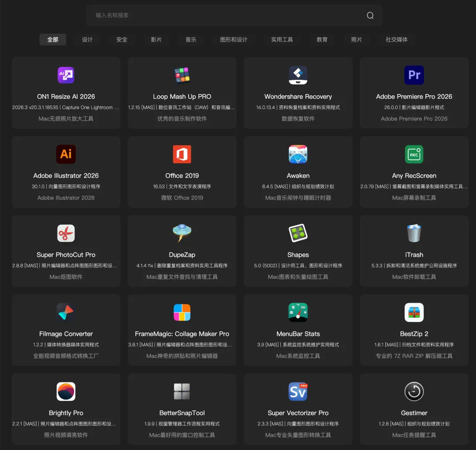Click the Adobe Premiere Pro 2026 title
The height and width of the screenshot is (450, 476).
tap(414, 97)
